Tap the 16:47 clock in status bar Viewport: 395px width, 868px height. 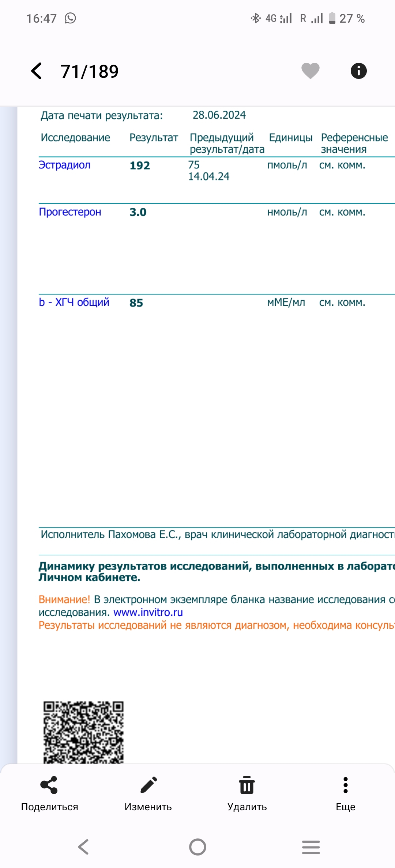click(41, 18)
